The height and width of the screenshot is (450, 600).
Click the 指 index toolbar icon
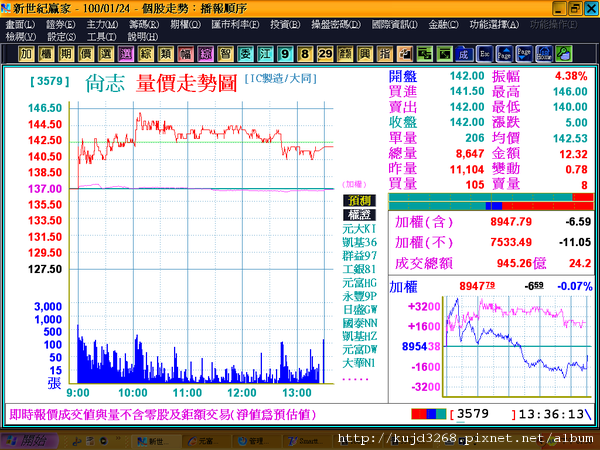[x=385, y=54]
